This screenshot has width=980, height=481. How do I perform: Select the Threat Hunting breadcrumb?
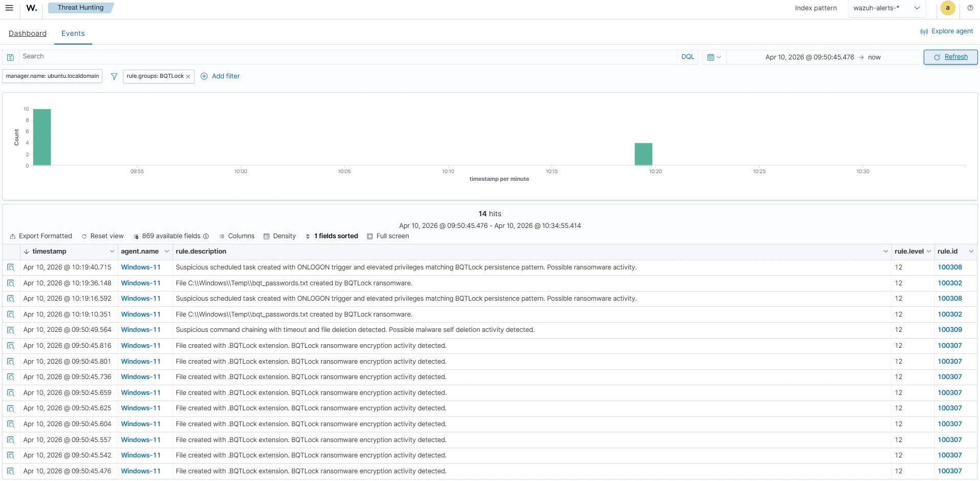click(x=80, y=8)
